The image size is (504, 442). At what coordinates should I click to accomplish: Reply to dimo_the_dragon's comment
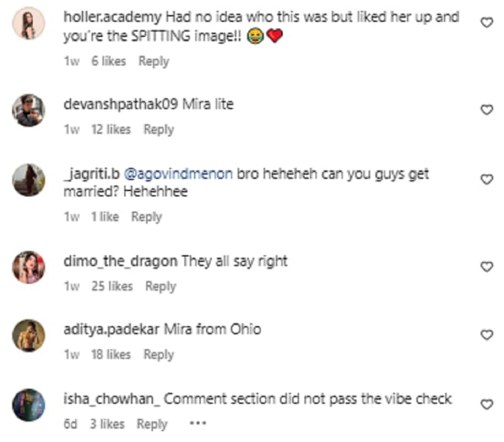[x=160, y=286]
